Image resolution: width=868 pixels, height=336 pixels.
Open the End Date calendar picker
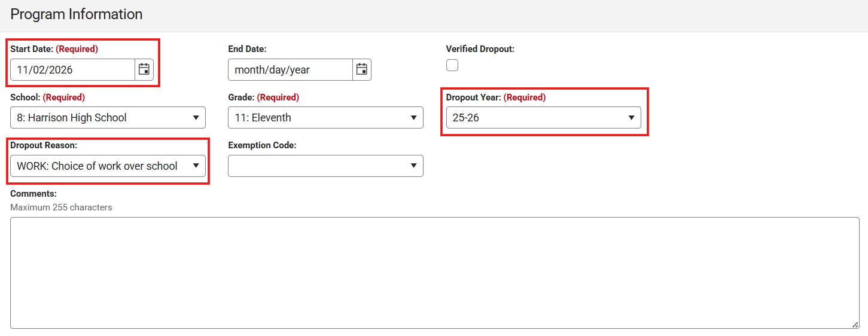(362, 69)
